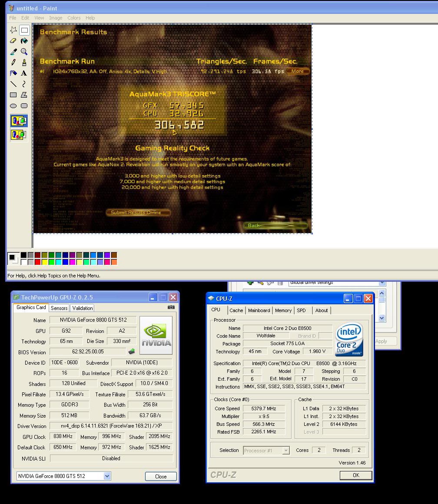Screen dimensions: 438x504
Task: Pick the orange color swatch in palette
Action: [114, 262]
